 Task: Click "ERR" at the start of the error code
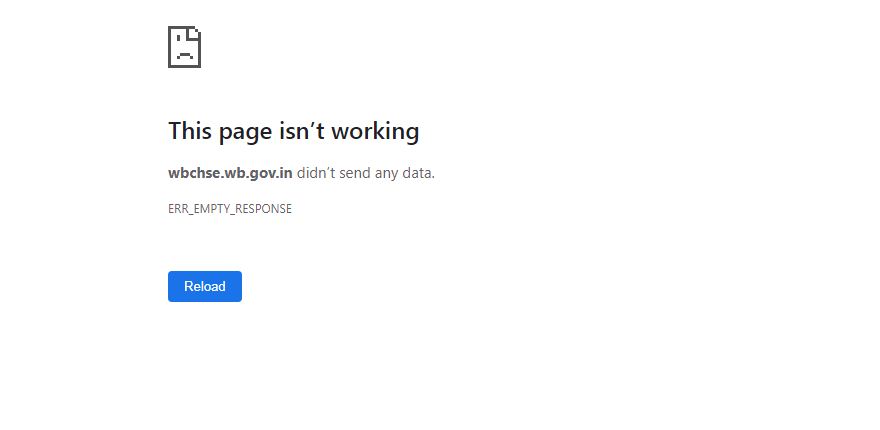(176, 209)
